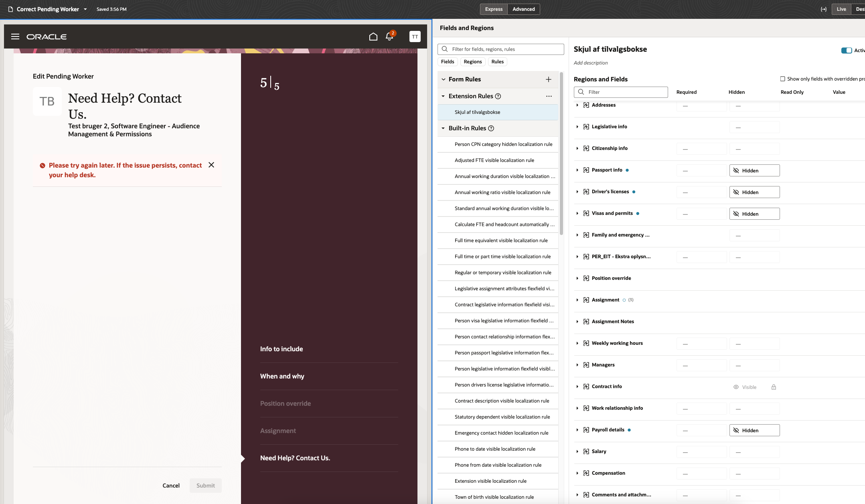This screenshot has height=504, width=865.
Task: Click the TT user avatar
Action: [415, 36]
